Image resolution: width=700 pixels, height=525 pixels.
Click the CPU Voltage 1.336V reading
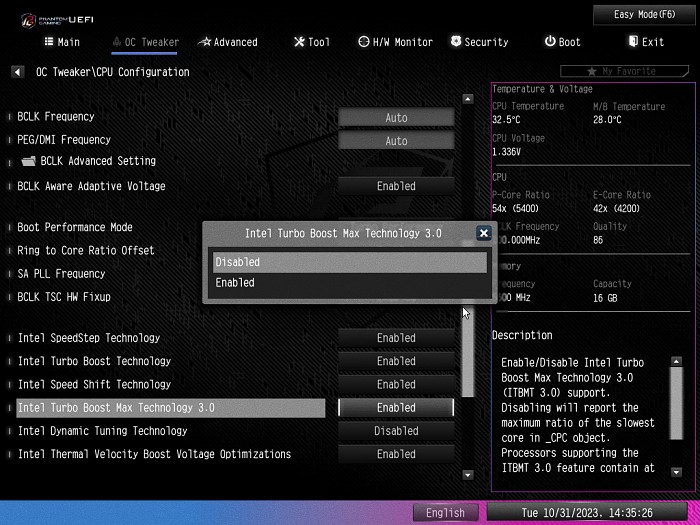pos(506,152)
